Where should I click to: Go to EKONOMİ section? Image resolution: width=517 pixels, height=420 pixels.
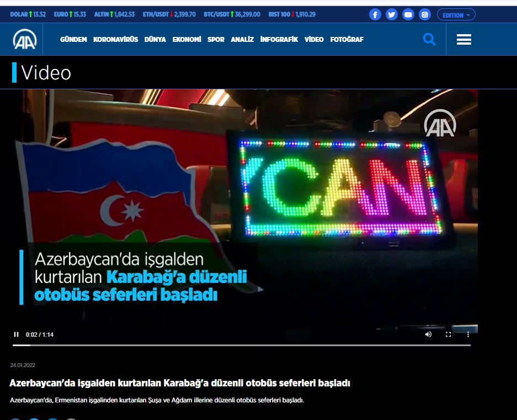(186, 40)
